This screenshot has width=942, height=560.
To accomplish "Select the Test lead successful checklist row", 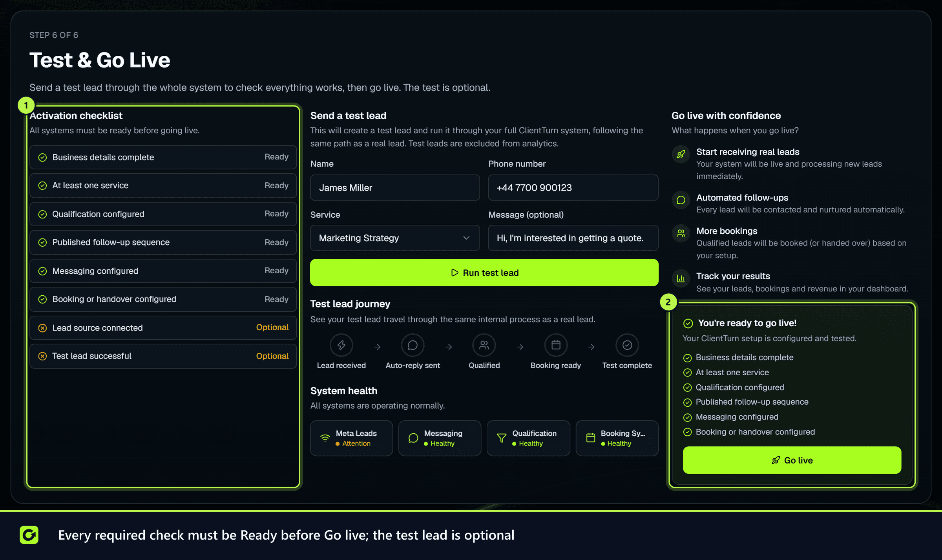I will [x=163, y=356].
